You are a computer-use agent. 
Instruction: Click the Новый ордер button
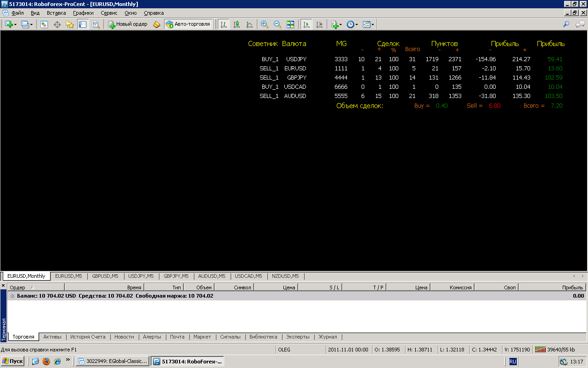(127, 24)
